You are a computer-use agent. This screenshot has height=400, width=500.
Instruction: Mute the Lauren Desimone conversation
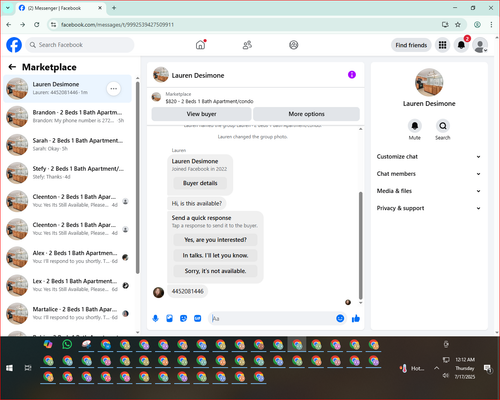click(x=415, y=126)
